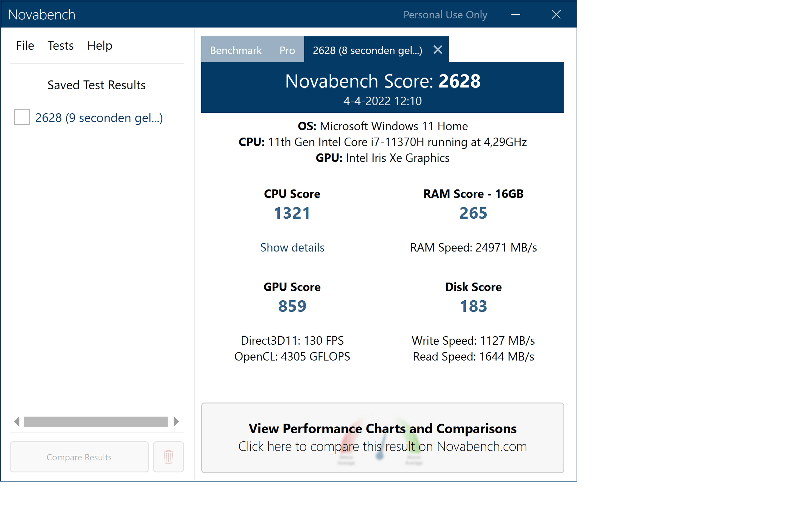Click the GPU: Intel Iris Xe Graphics line
Screen dimensions: 812x508
point(382,158)
